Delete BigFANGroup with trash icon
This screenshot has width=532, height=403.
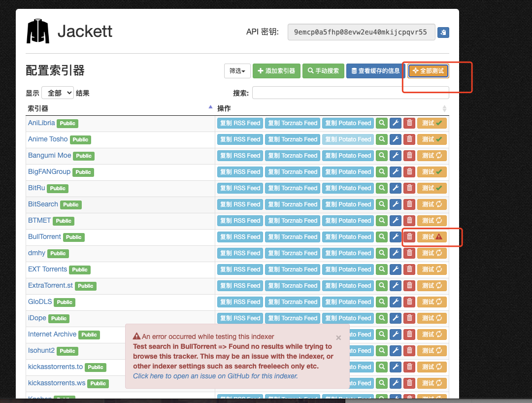(409, 171)
